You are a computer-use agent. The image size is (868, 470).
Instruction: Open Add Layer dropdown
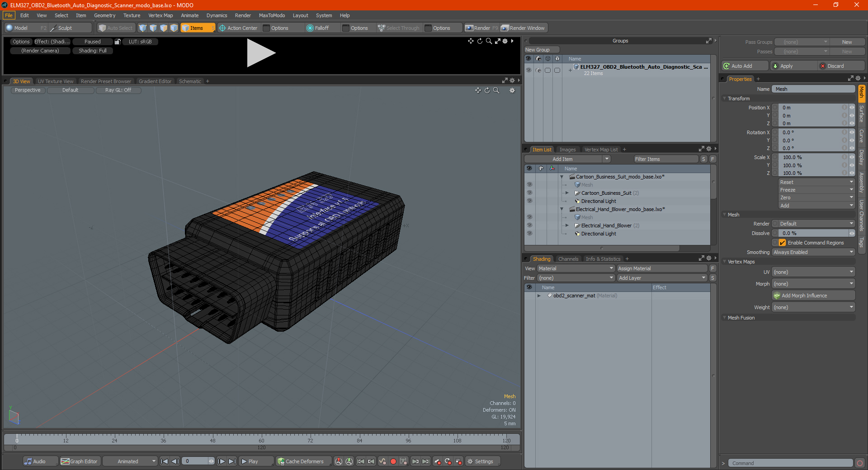(x=662, y=278)
